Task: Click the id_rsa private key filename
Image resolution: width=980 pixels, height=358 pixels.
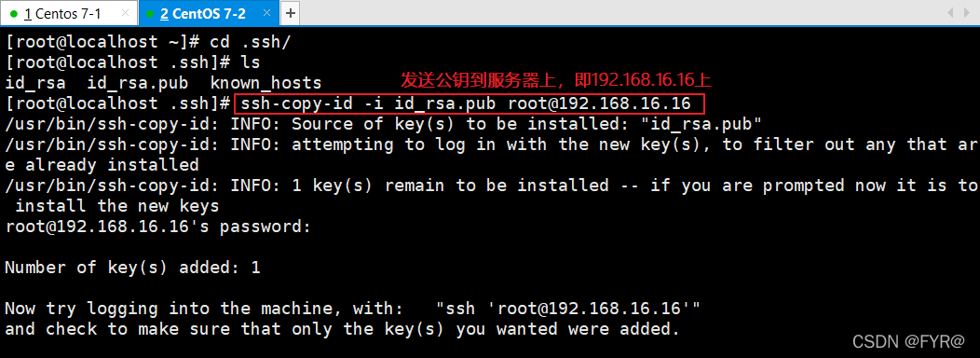Action: coord(35,83)
